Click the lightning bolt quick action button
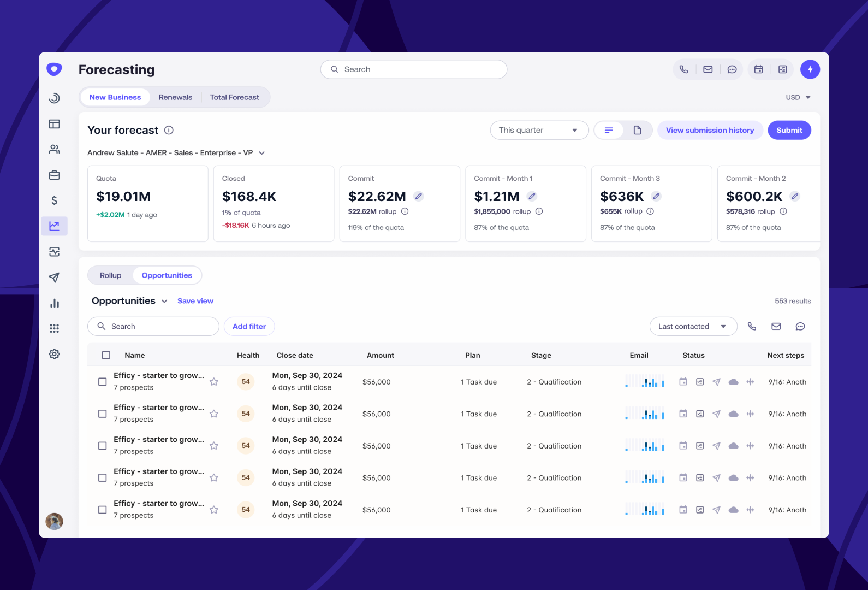This screenshot has width=868, height=590. [810, 69]
